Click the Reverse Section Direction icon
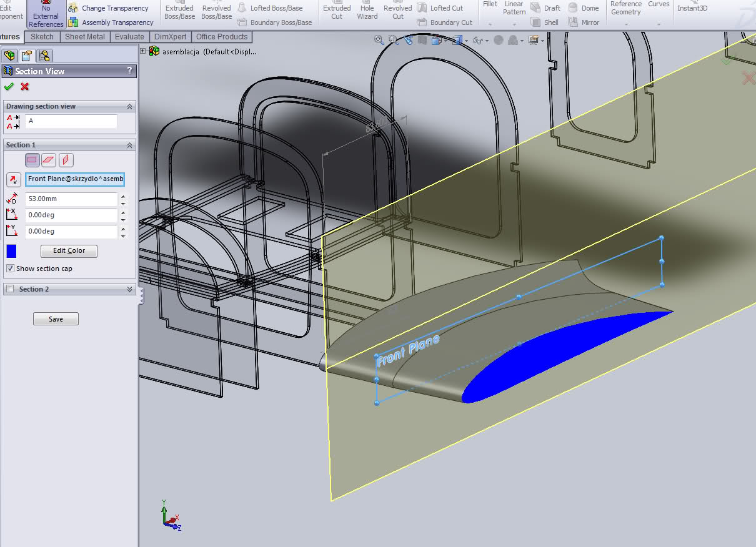Screen dimensions: 756x547 [12, 180]
